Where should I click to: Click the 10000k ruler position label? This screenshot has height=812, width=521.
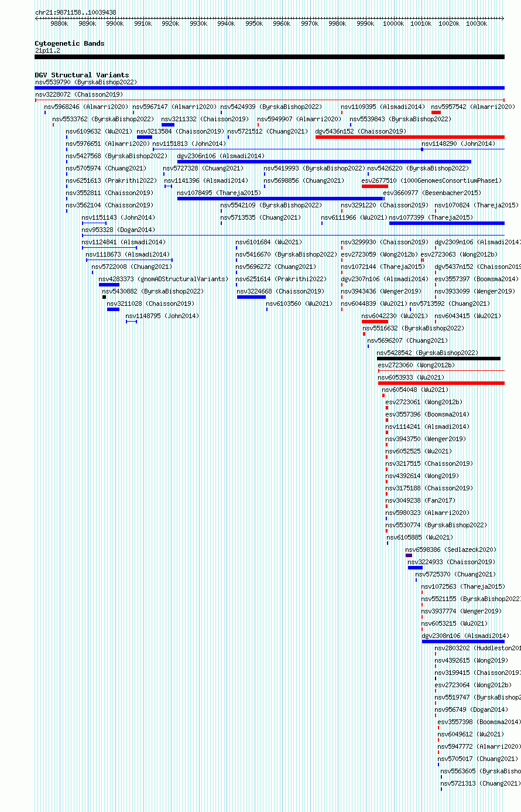(x=393, y=24)
